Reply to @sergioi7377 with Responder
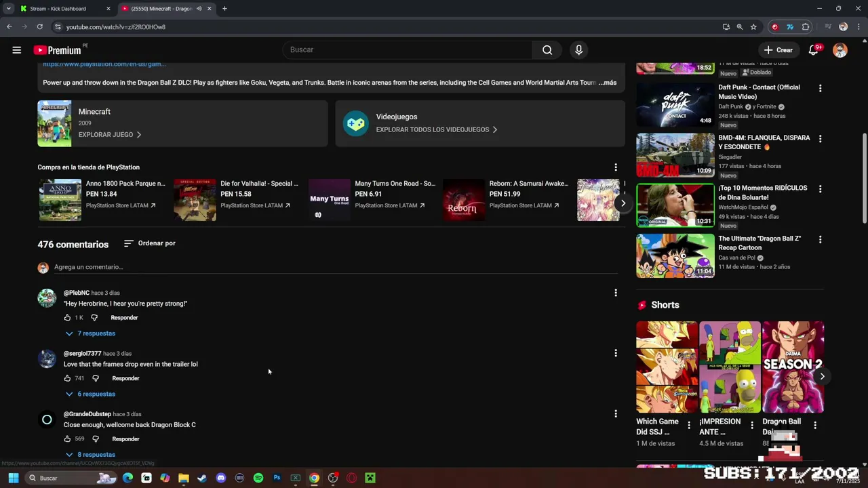 click(x=125, y=378)
